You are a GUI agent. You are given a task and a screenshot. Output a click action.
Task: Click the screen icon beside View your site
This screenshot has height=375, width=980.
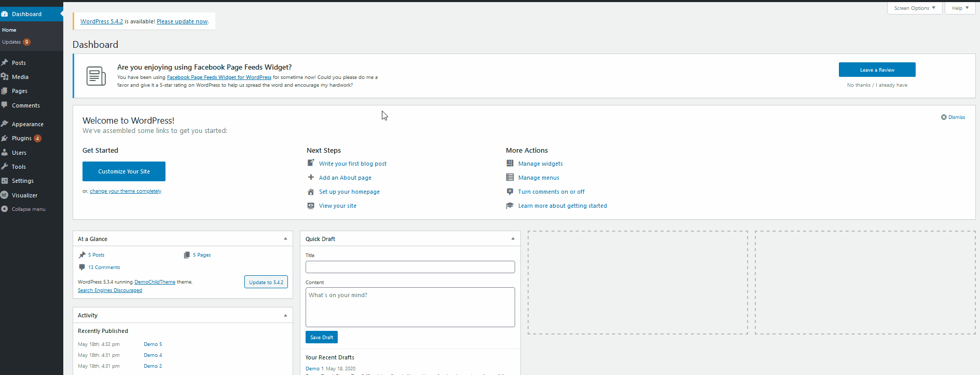(x=311, y=206)
